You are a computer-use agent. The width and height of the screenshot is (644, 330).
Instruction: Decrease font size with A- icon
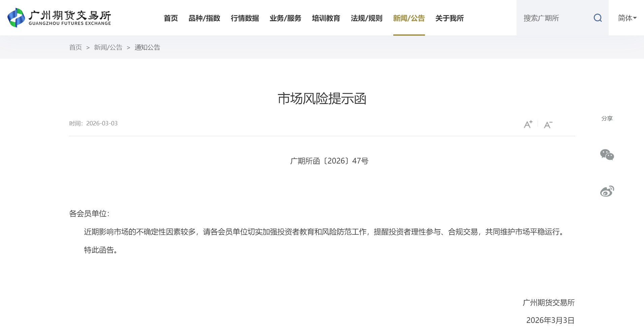(548, 125)
